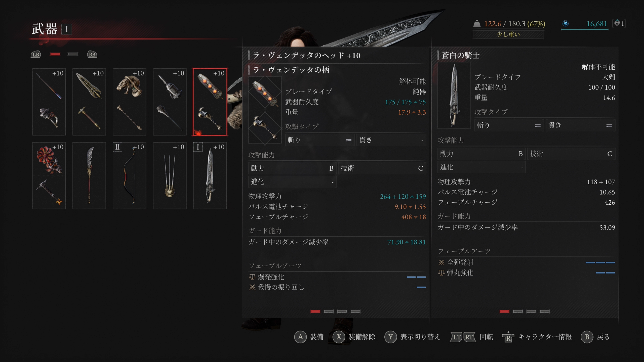Viewport: 644px width, 362px height.
Task: Open キャラクター情報 character info prompt
Action: pos(537,337)
